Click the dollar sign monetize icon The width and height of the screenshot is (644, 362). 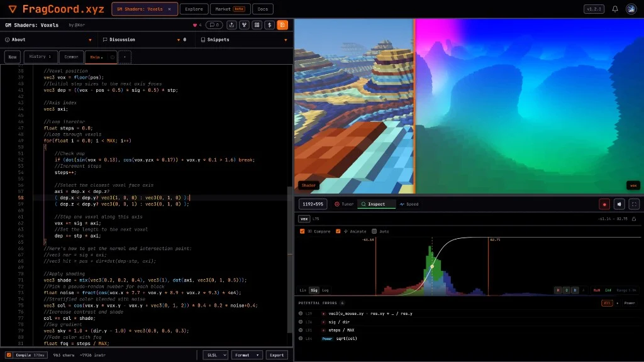[x=270, y=25]
